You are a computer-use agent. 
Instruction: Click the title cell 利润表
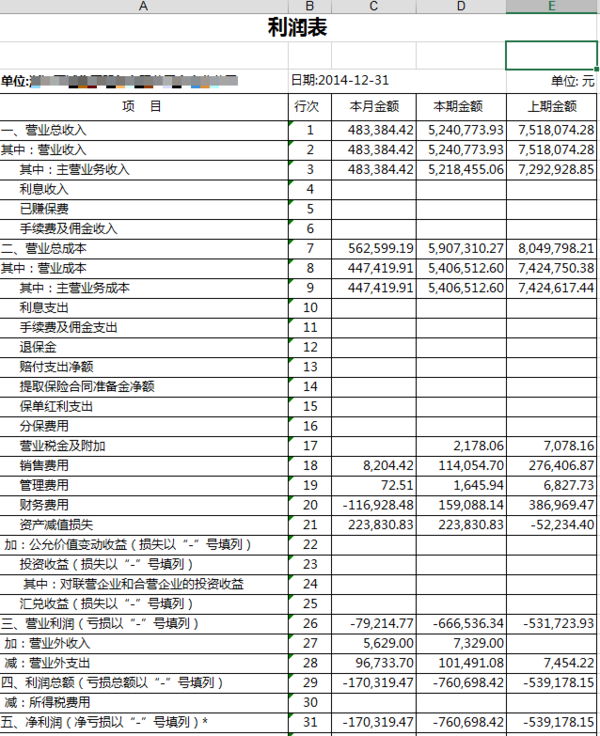tap(298, 27)
